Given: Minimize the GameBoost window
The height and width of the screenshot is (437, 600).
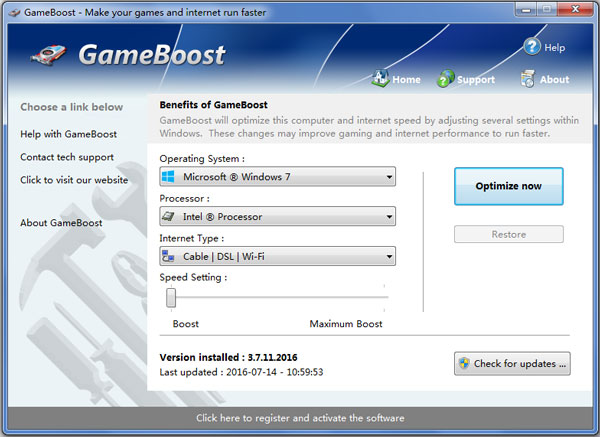Looking at the screenshot, I should tap(526, 9).
